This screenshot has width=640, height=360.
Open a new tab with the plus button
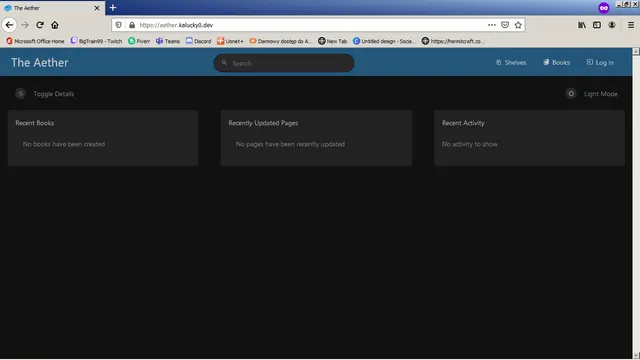click(x=113, y=8)
